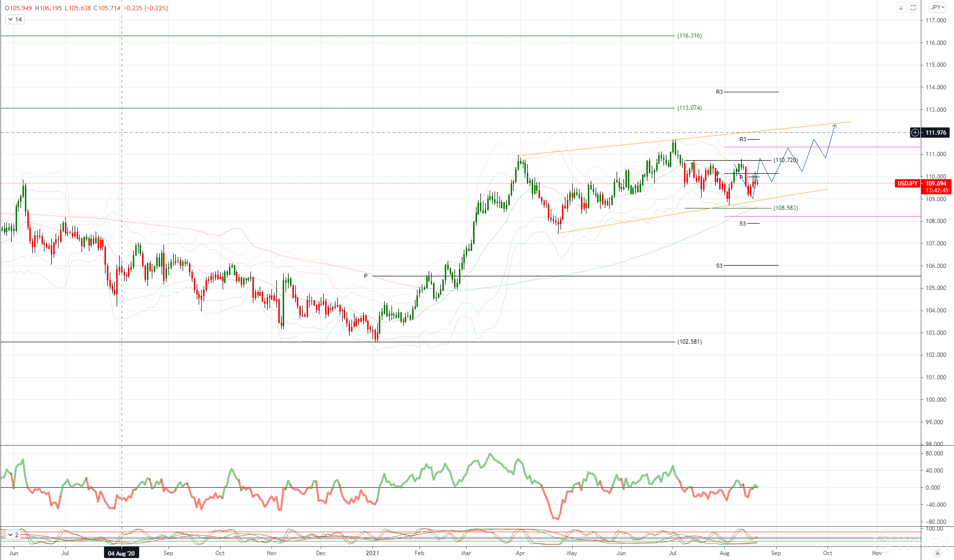Maximize the chart pane with the square icon
Viewport: 954px width, 560px height.
click(913, 7)
